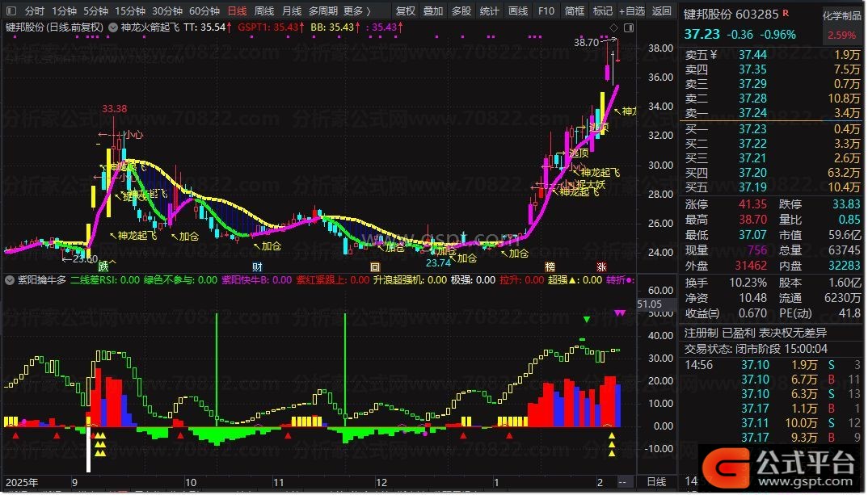Toggle the 复权 price adjustment button
This screenshot has width=868, height=495.
406,11
